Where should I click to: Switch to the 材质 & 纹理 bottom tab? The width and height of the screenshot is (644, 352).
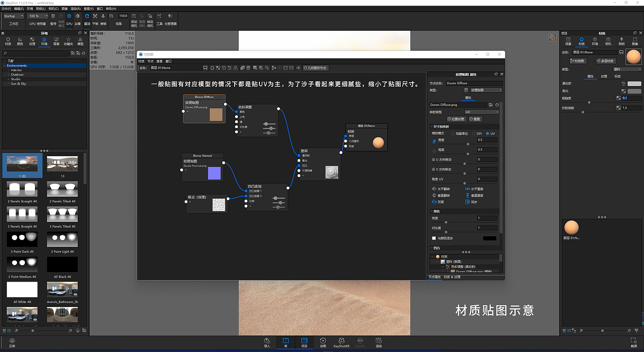coord(452,277)
